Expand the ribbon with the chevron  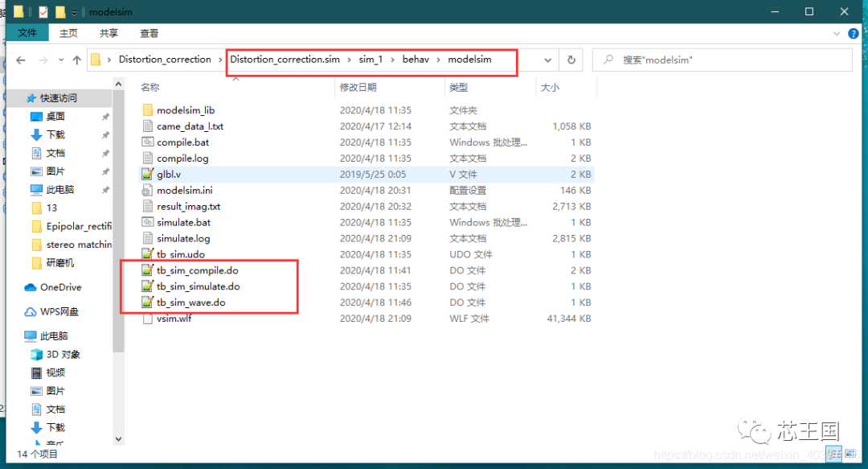click(837, 33)
